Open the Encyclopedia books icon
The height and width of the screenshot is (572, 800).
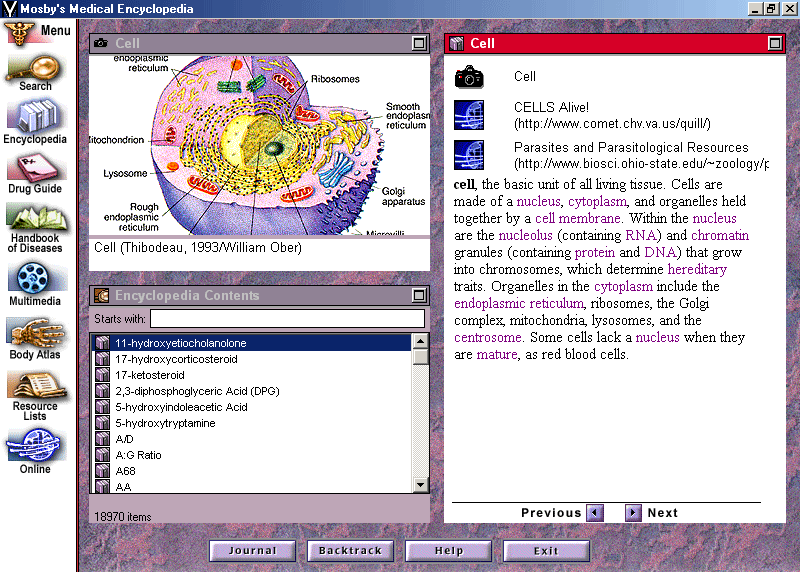tap(36, 116)
